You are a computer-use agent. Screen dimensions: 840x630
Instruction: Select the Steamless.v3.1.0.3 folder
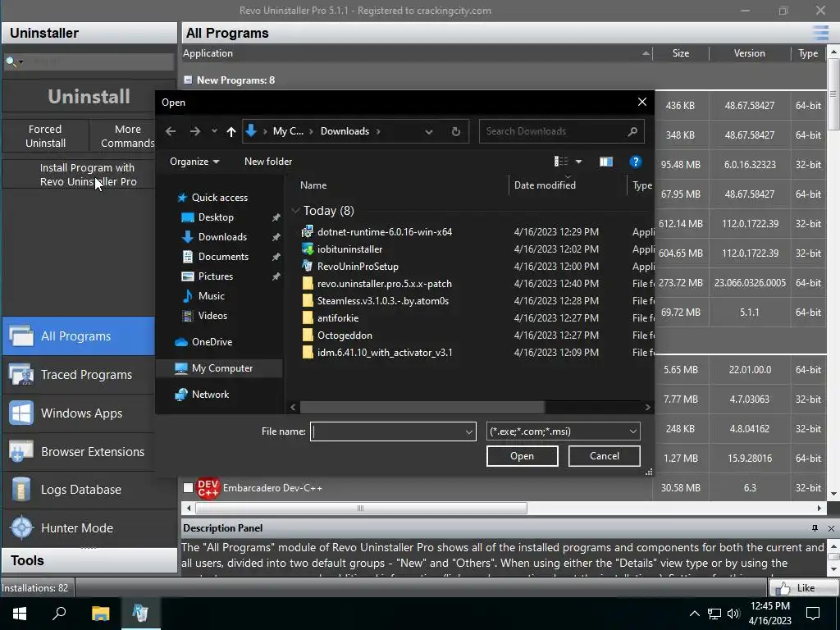click(x=382, y=300)
